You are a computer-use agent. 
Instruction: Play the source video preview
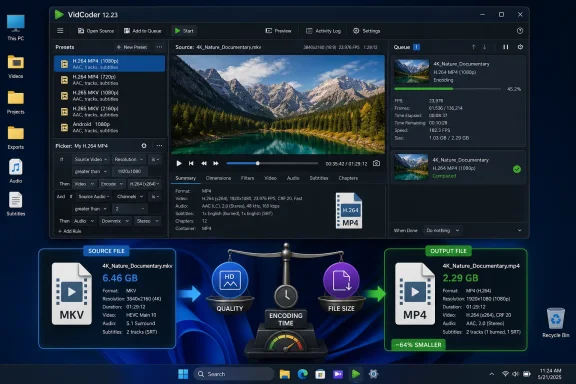point(179,164)
